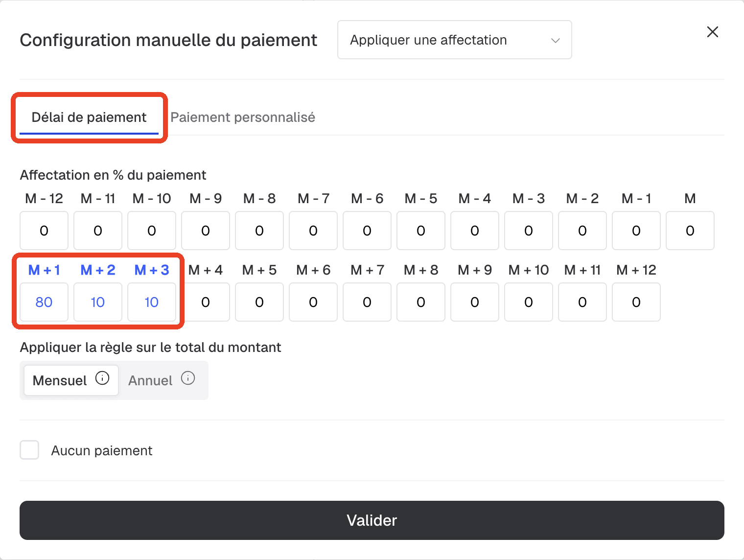
Task: Switch to 'Paiement personnalisé' tab
Action: point(243,117)
